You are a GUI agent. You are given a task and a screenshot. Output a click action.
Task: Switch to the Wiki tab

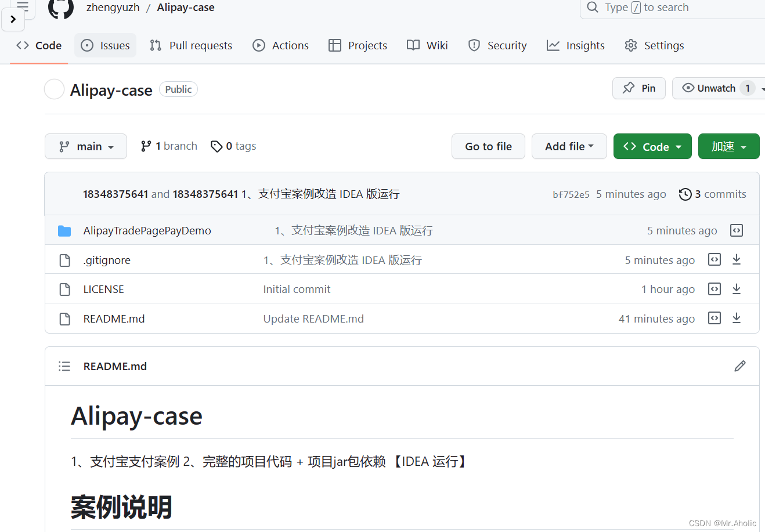pyautogui.click(x=427, y=45)
